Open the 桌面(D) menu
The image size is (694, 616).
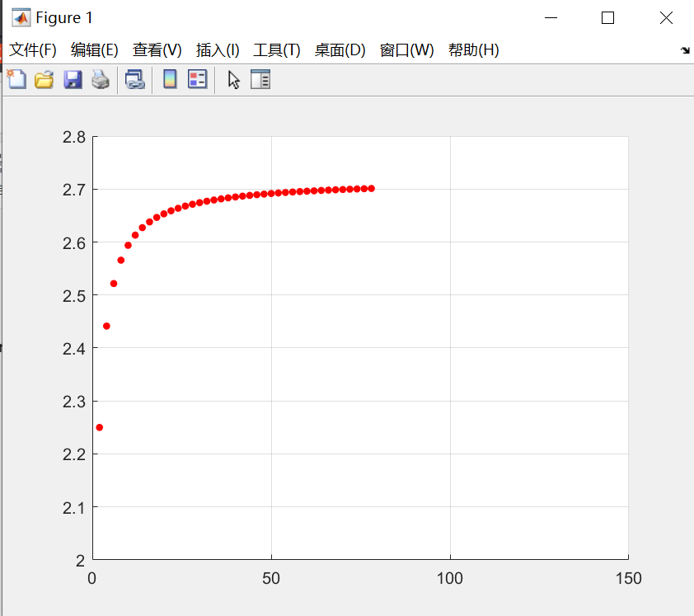coord(339,50)
